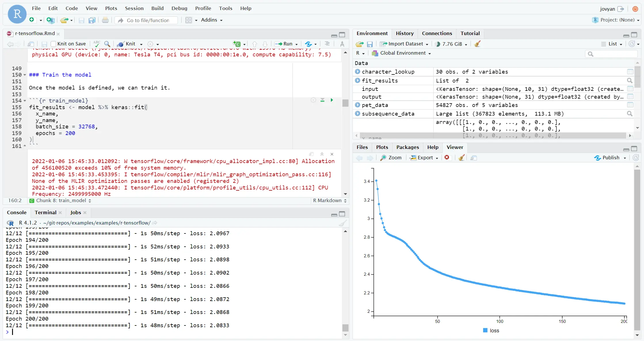
Task: Click the Quit session power icon
Action: click(x=635, y=9)
